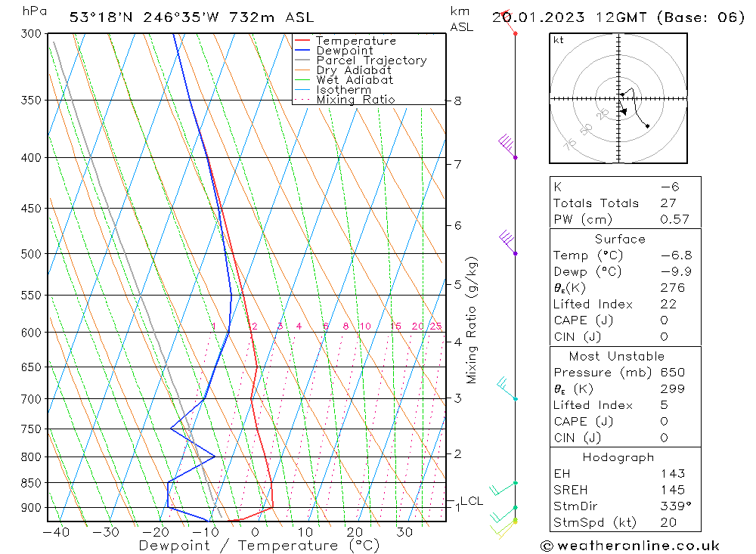
Task: Click the cyan wind barb at 700 hPa
Action: (507, 389)
